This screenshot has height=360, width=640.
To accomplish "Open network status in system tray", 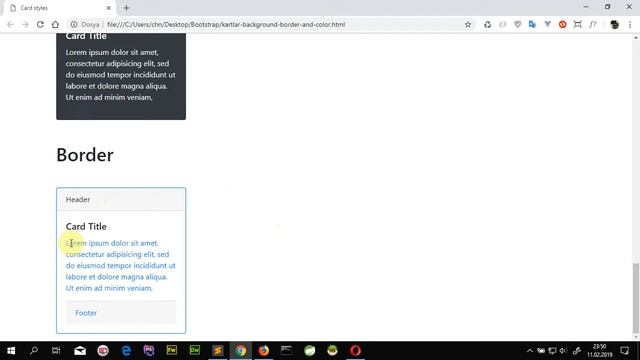I will 552,351.
